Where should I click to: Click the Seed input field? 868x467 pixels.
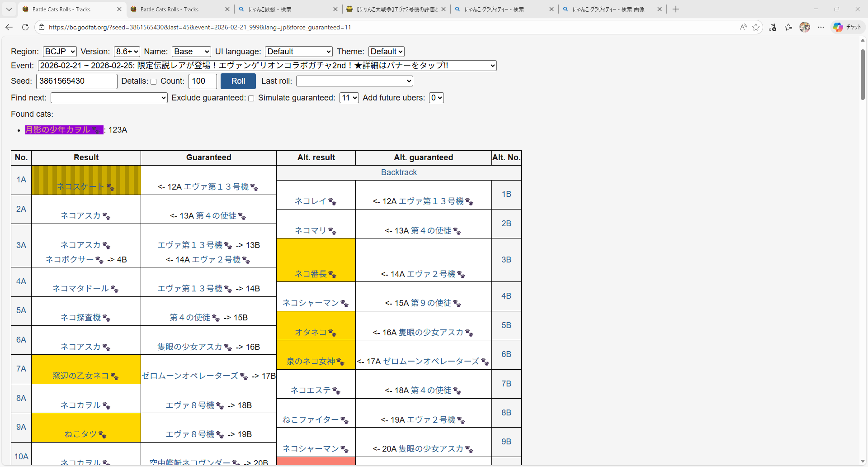(76, 81)
